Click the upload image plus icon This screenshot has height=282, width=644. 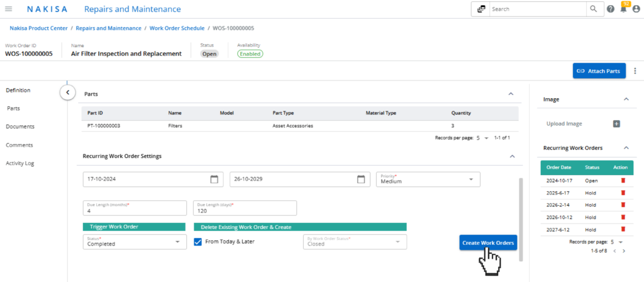[x=616, y=124]
